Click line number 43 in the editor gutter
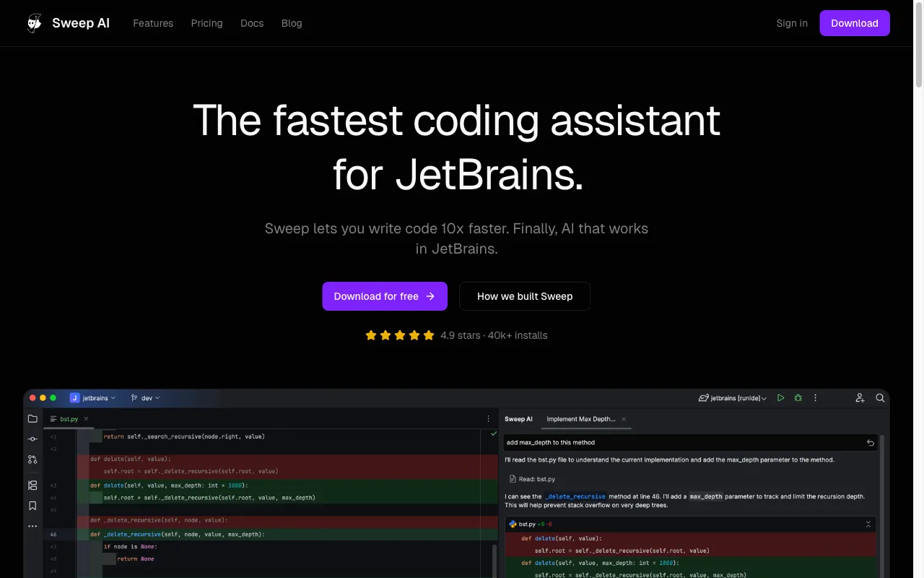This screenshot has height=578, width=924. [x=53, y=486]
